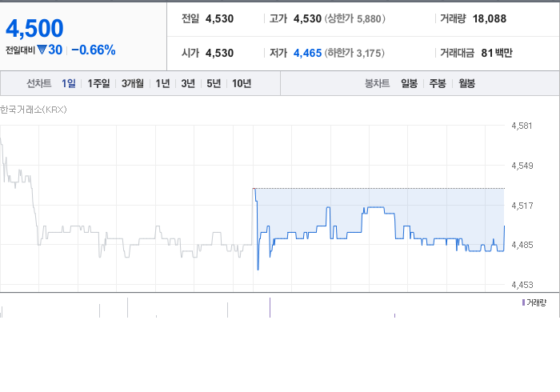Open the 주봉 candlestick chart
This screenshot has height=392, width=560.
[x=438, y=83]
